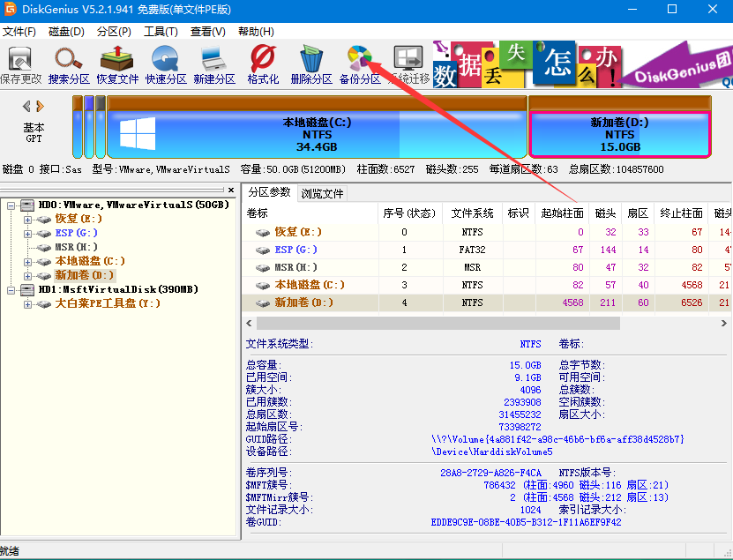Select the 恢复(E:) row in partition table
This screenshot has height=560, width=733.
(x=487, y=232)
